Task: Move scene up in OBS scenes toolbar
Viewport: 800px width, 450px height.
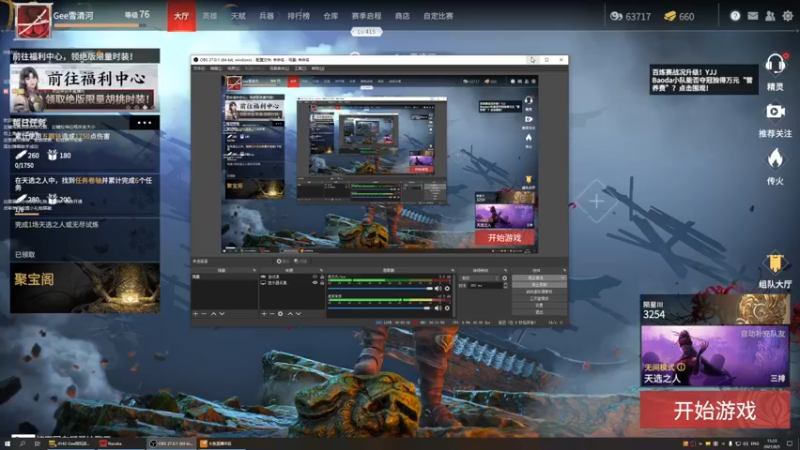Action: (x=213, y=314)
